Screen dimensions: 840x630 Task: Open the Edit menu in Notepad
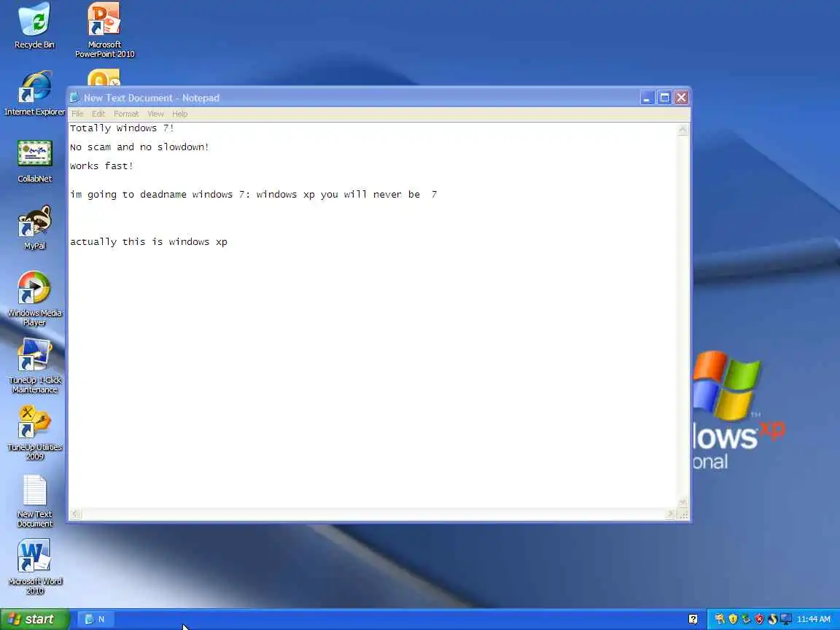(98, 114)
